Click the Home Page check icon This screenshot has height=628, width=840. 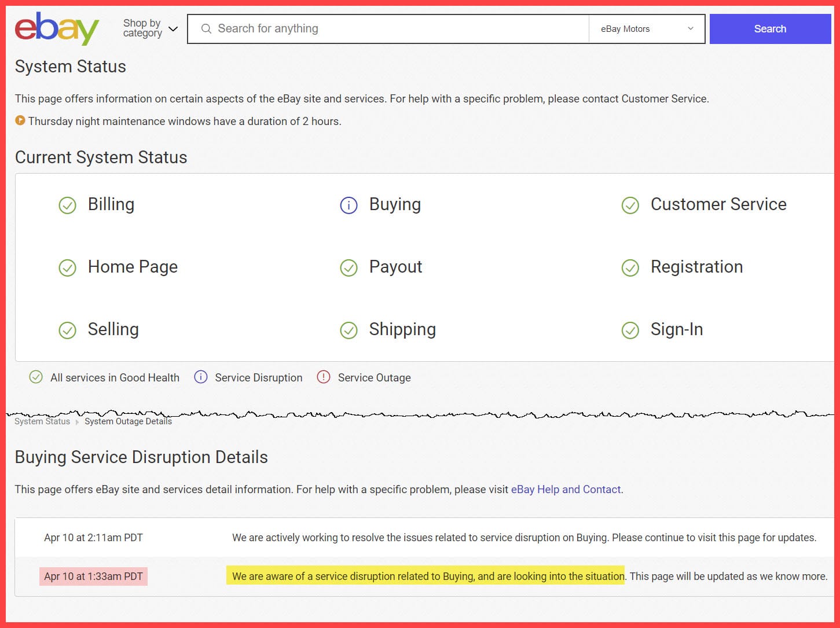pos(68,268)
